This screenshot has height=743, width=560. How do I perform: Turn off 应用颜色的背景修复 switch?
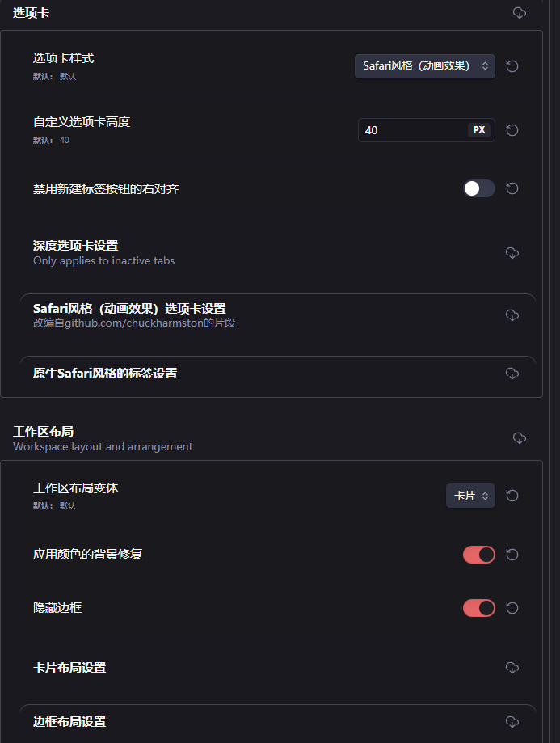point(478,555)
